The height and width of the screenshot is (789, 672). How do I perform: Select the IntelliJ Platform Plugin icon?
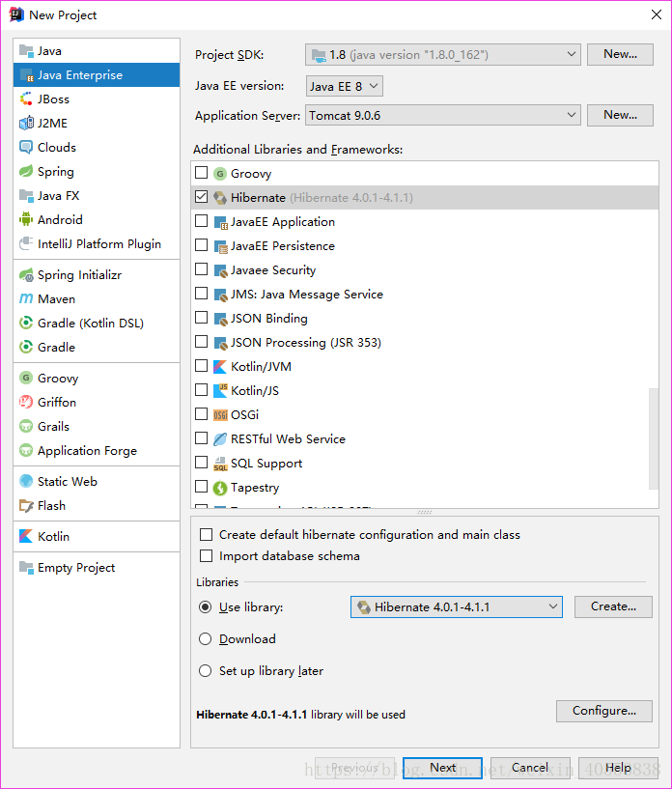click(26, 244)
